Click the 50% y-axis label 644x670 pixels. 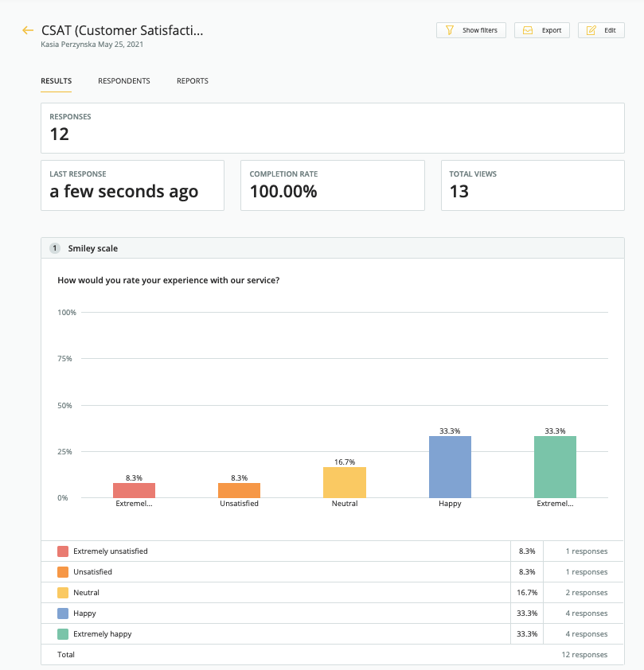pos(64,406)
